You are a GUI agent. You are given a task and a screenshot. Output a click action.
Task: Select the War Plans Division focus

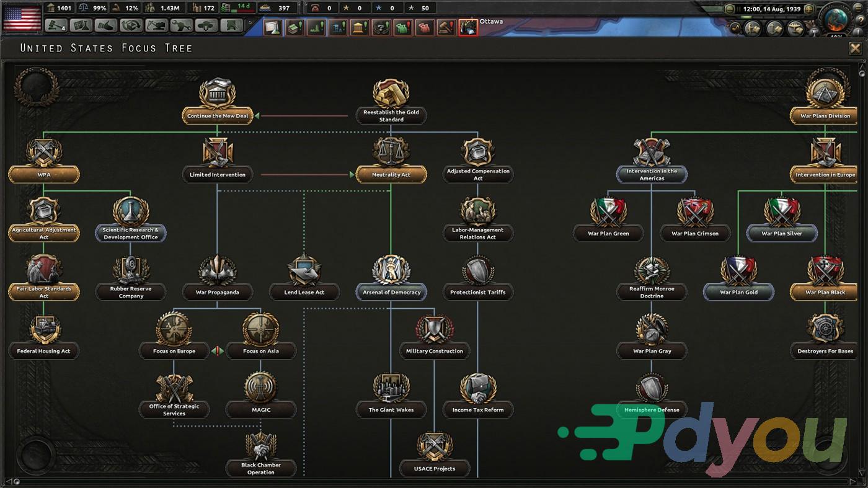825,101
